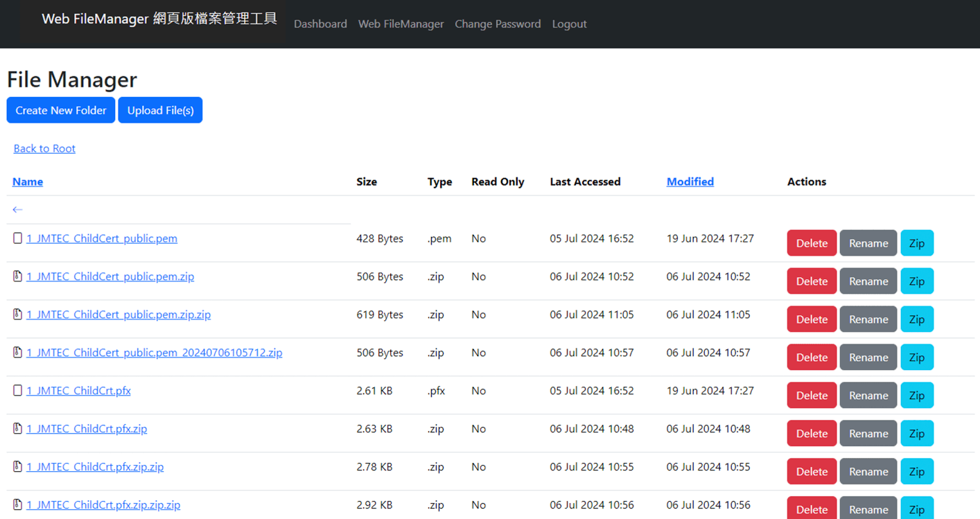Follow the Back to Root link
The width and height of the screenshot is (980, 519).
tap(44, 148)
